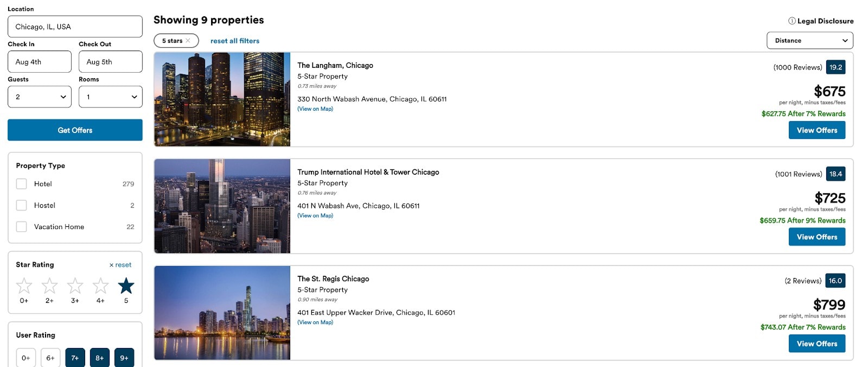868x367 pixels.
Task: Click the $675 price
Action: tap(829, 91)
